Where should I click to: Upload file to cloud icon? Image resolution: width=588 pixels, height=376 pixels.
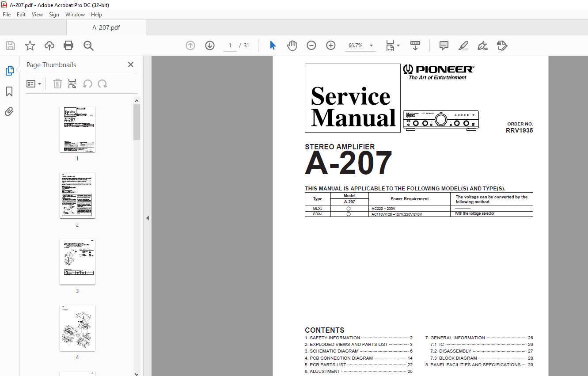tap(49, 46)
